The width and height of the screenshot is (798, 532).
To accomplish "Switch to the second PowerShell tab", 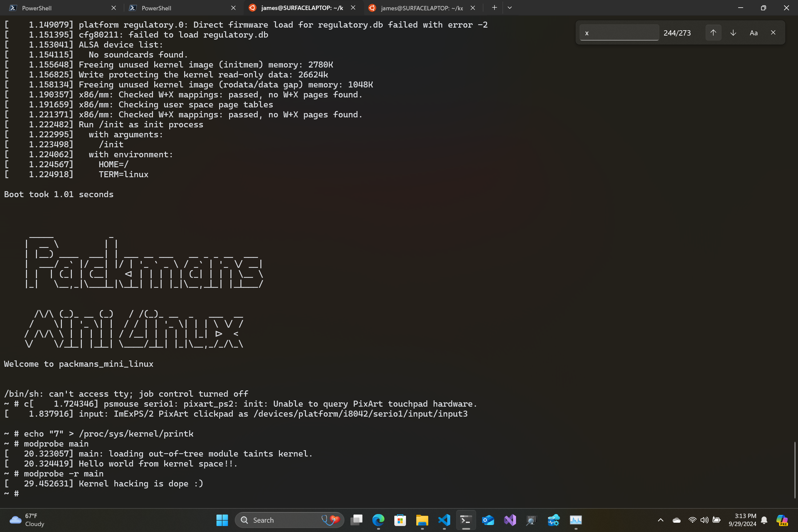I will click(177, 8).
